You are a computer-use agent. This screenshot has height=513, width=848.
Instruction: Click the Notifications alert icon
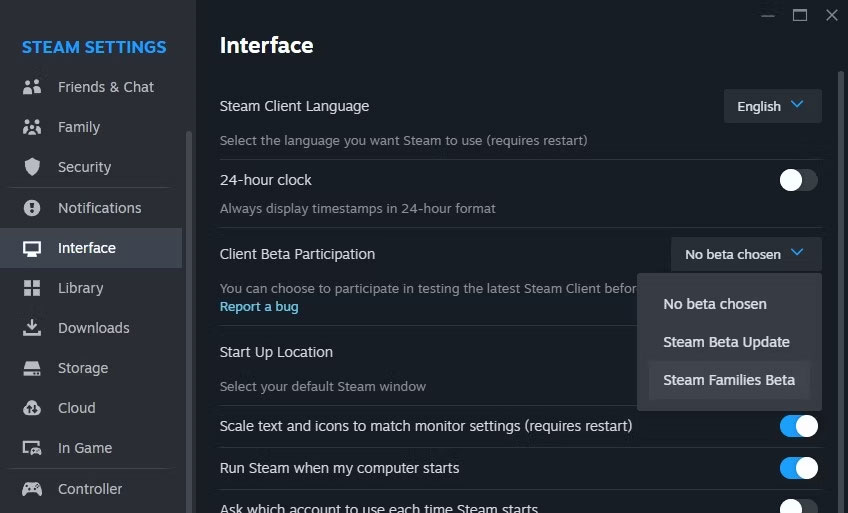point(32,208)
